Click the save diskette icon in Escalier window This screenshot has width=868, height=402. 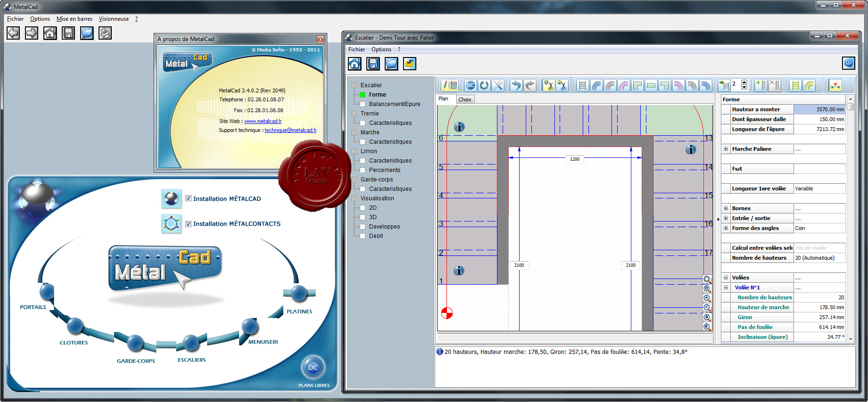[x=373, y=64]
